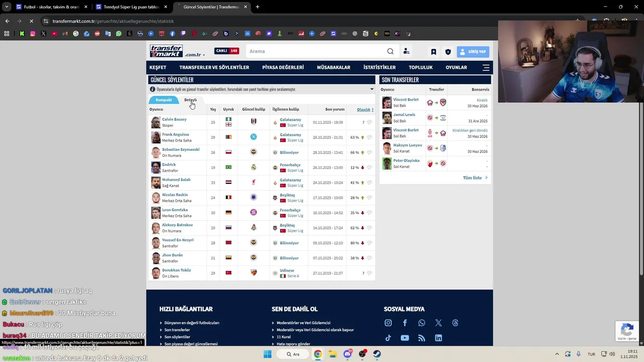
Task: Click the RSS feed icon under Sosyal Medya
Action: [x=422, y=338]
